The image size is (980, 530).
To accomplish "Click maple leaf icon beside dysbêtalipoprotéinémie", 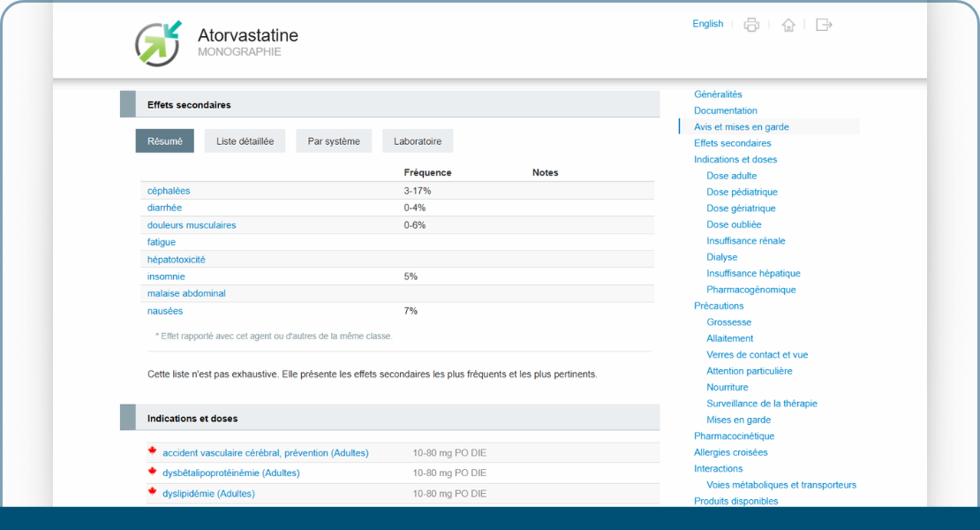I will [x=152, y=472].
